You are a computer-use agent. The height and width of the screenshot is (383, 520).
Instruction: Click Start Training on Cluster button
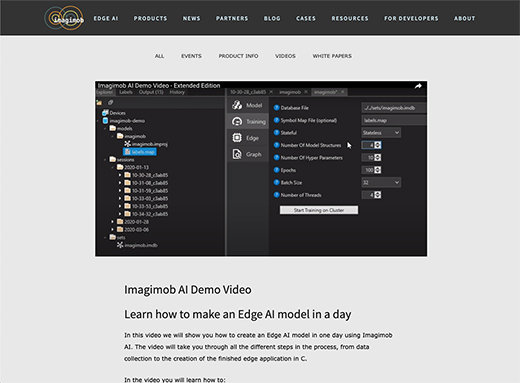319,210
